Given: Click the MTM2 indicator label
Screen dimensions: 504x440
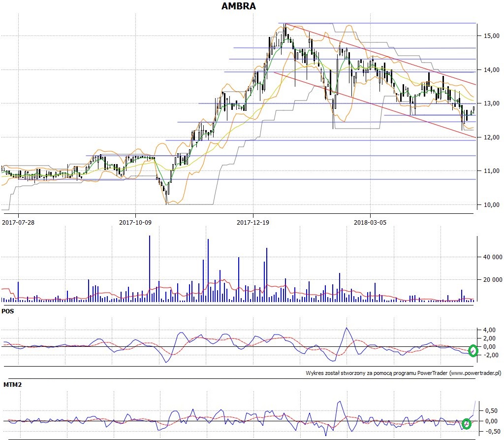Looking at the screenshot, I should click(12, 385).
